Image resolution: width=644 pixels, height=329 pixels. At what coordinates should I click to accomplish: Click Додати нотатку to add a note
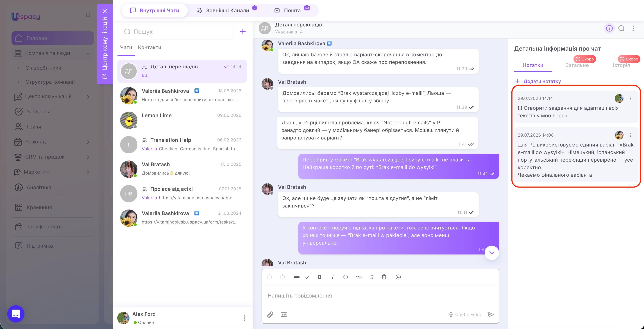pos(538,81)
